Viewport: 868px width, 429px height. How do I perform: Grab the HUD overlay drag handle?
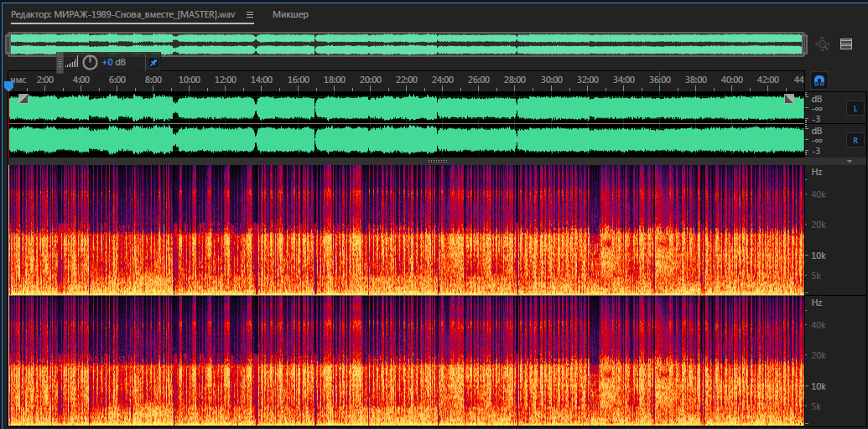(x=60, y=62)
